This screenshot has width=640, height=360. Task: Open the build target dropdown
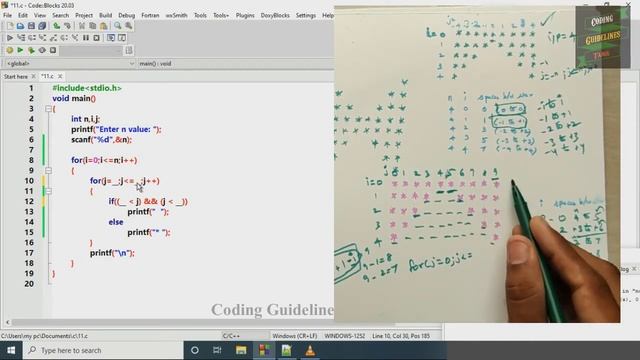92,50
